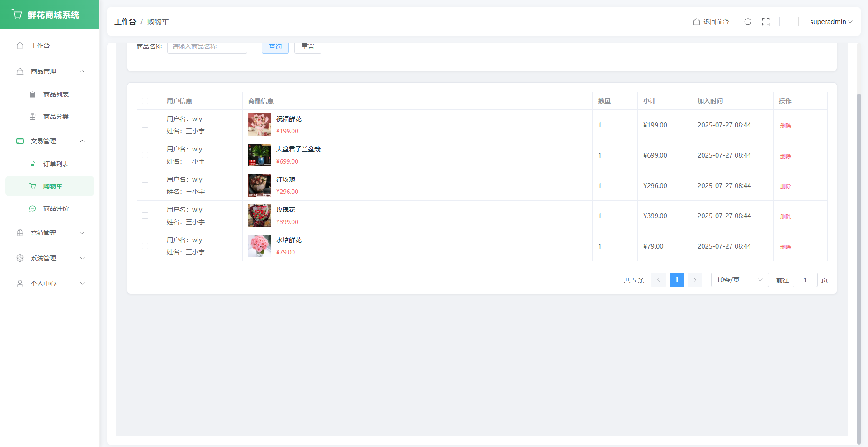Image resolution: width=868 pixels, height=447 pixels.
Task: Open the superadmin user dropdown
Action: [831, 22]
